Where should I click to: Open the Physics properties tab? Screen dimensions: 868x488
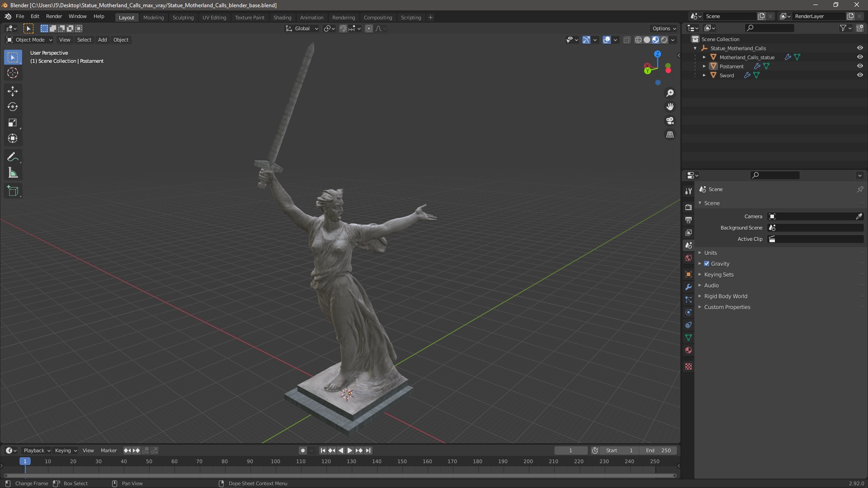pyautogui.click(x=689, y=312)
